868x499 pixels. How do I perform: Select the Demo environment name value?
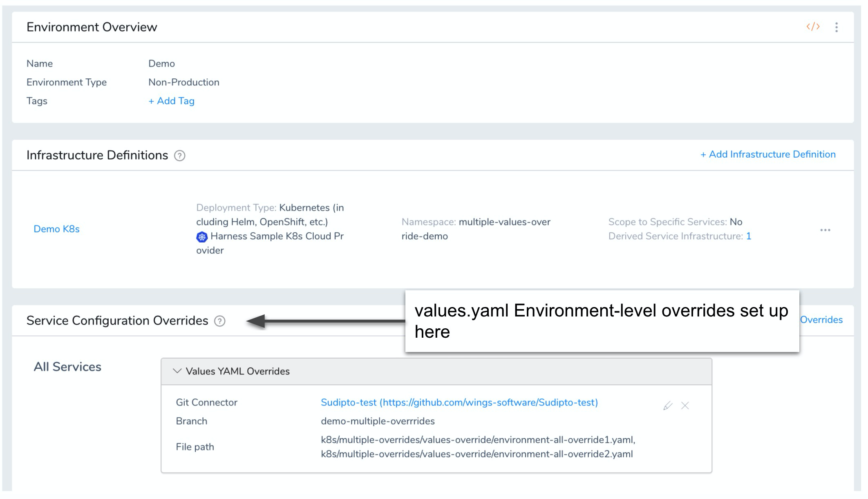tap(161, 64)
